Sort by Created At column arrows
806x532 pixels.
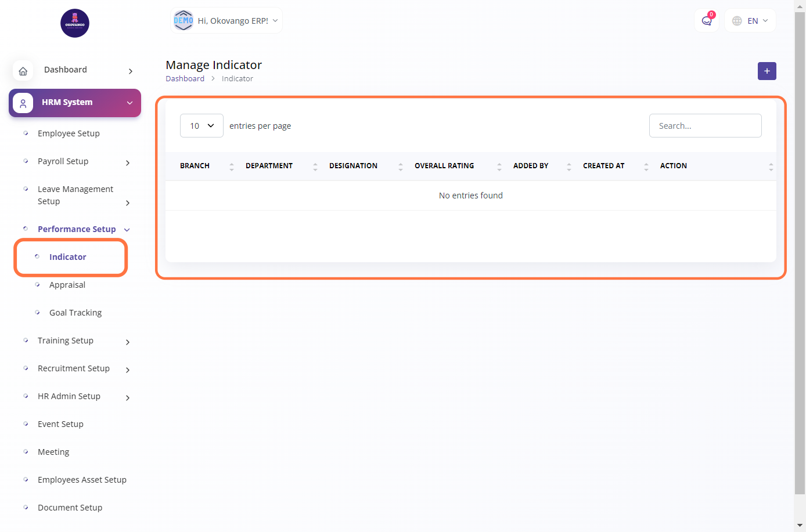[646, 167]
